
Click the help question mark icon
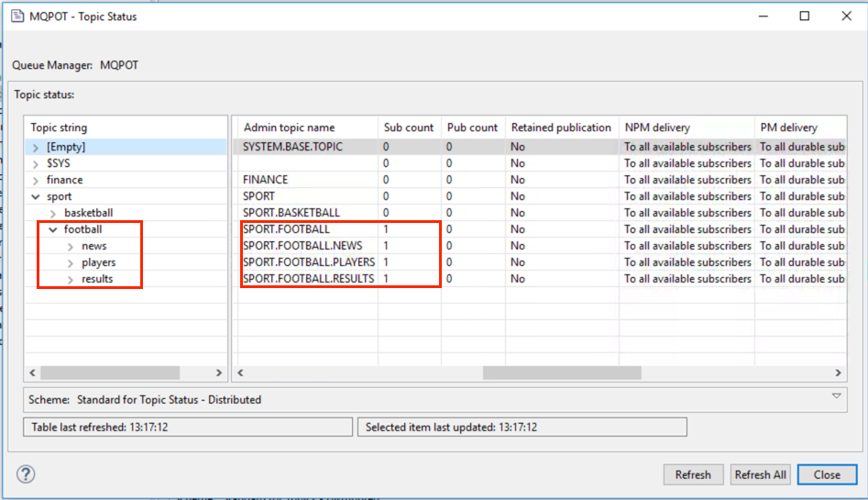(x=26, y=474)
